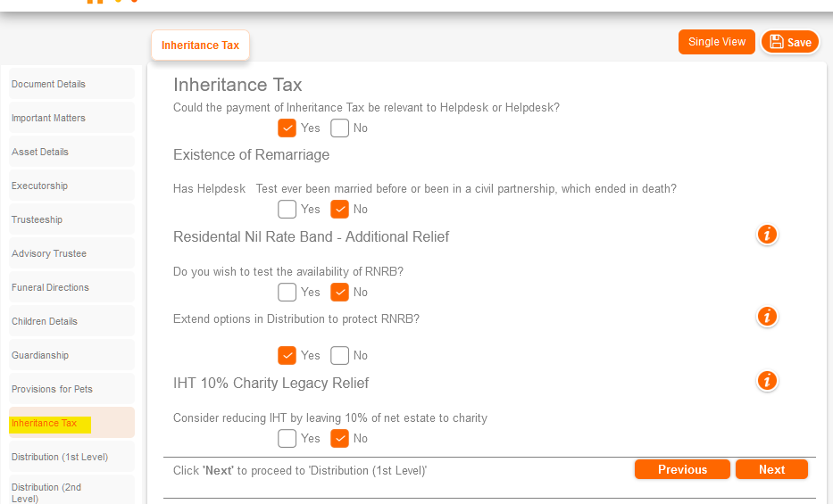Viewport: 833px width, 504px height.
Task: Select Yes to test availability of RNRB
Action: coord(287,292)
